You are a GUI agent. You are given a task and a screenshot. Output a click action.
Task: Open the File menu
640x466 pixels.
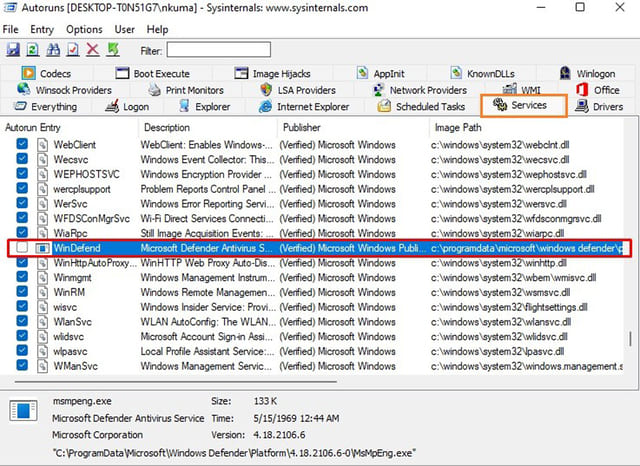point(11,29)
